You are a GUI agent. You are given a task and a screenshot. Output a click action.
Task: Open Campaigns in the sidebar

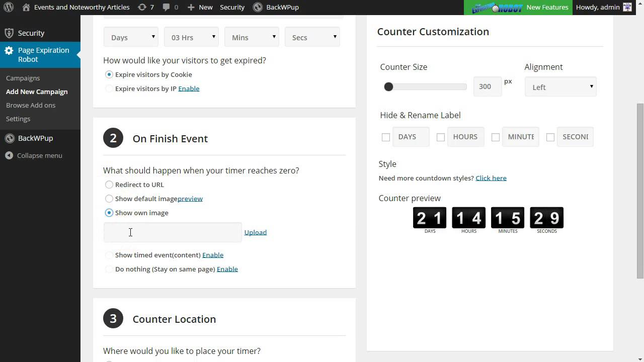(23, 78)
